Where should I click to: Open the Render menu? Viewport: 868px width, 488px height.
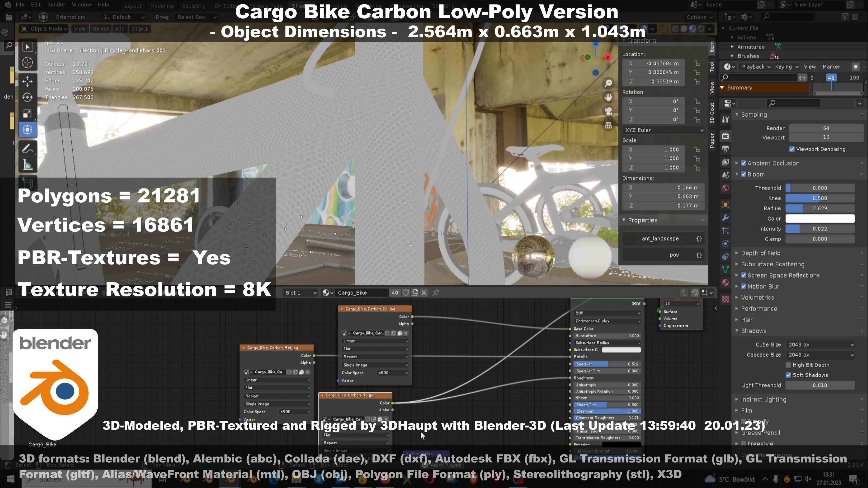(x=56, y=5)
